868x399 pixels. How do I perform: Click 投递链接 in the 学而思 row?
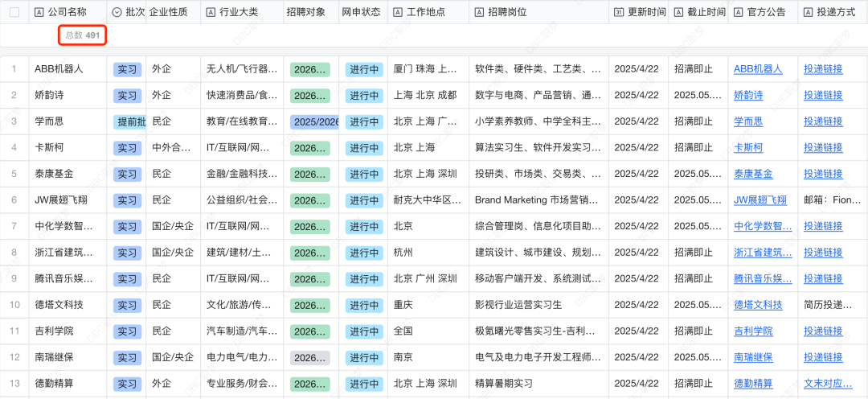[x=823, y=121]
